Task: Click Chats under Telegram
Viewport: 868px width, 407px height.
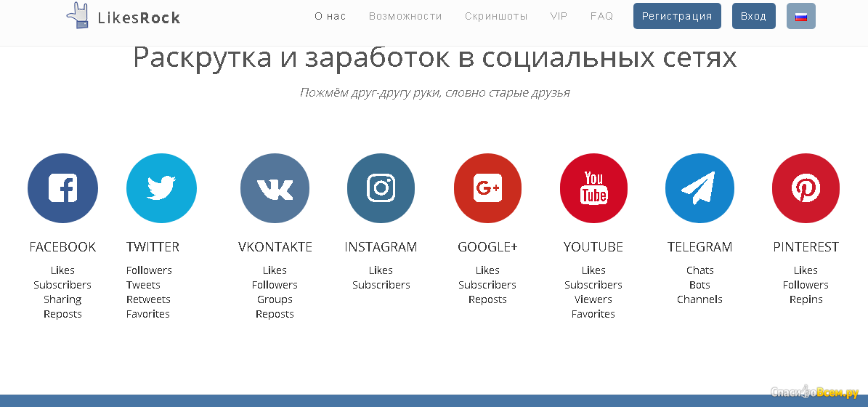Action: pyautogui.click(x=700, y=270)
